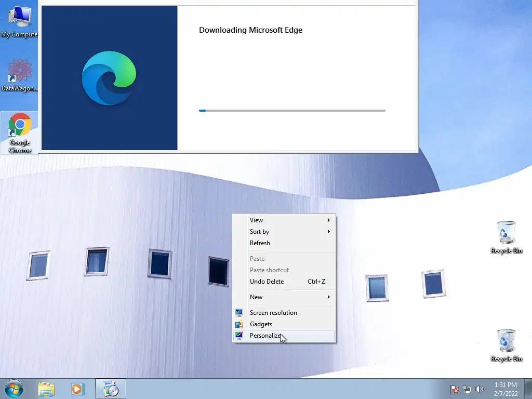Screen dimensions: 532x399
Task: Open the Windows Start orb
Action: tap(14, 389)
